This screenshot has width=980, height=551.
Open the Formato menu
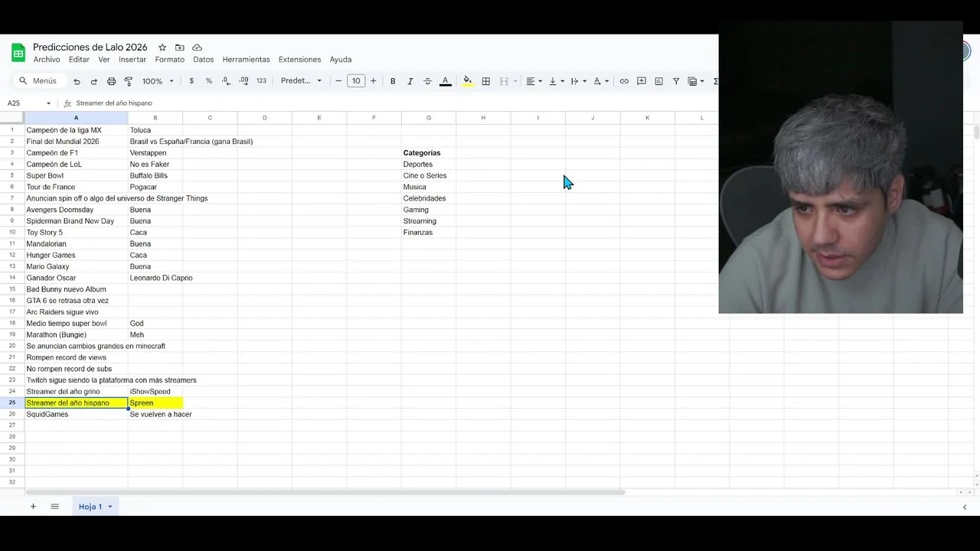click(x=170, y=60)
